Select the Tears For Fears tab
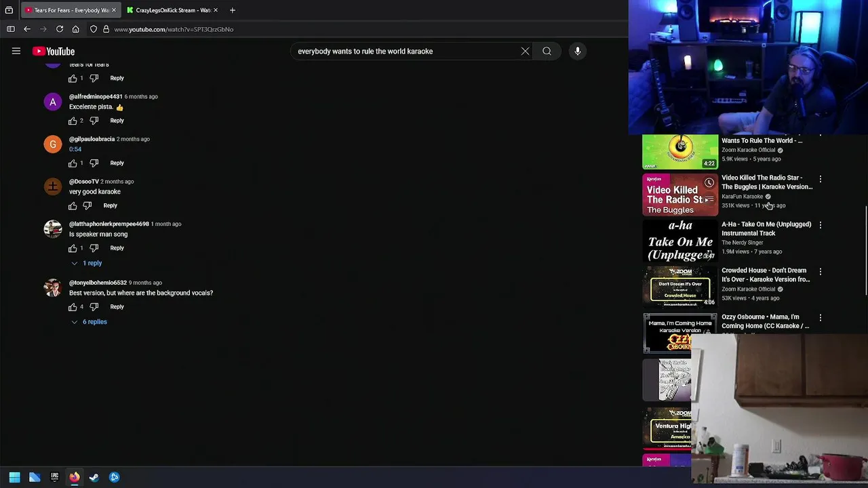This screenshot has width=868, height=488. pos(71,10)
